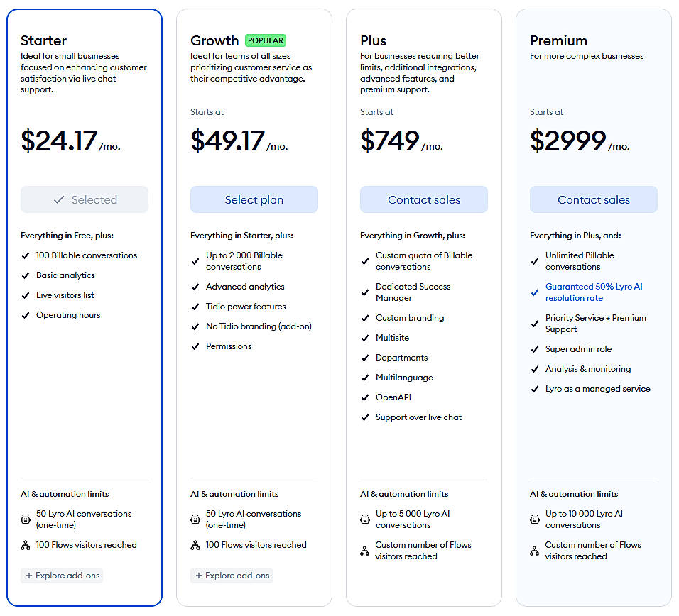Expand Explore add-ons in the Starter plan
The image size is (679, 616).
click(63, 576)
